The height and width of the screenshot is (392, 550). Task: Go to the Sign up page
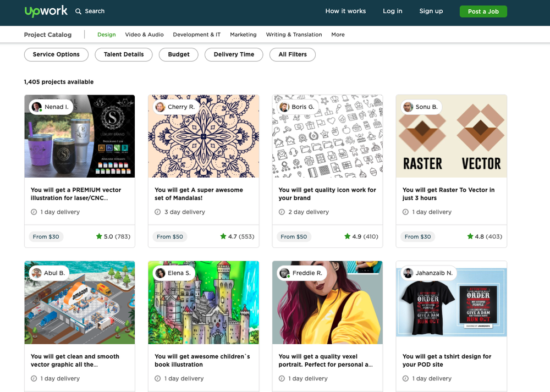pos(431,11)
